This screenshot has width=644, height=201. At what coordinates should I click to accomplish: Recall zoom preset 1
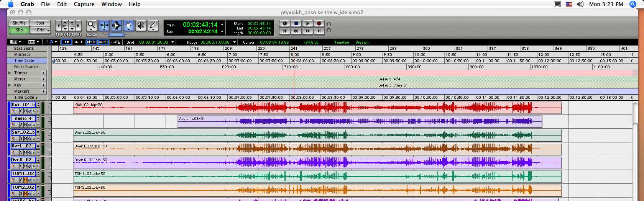58,35
